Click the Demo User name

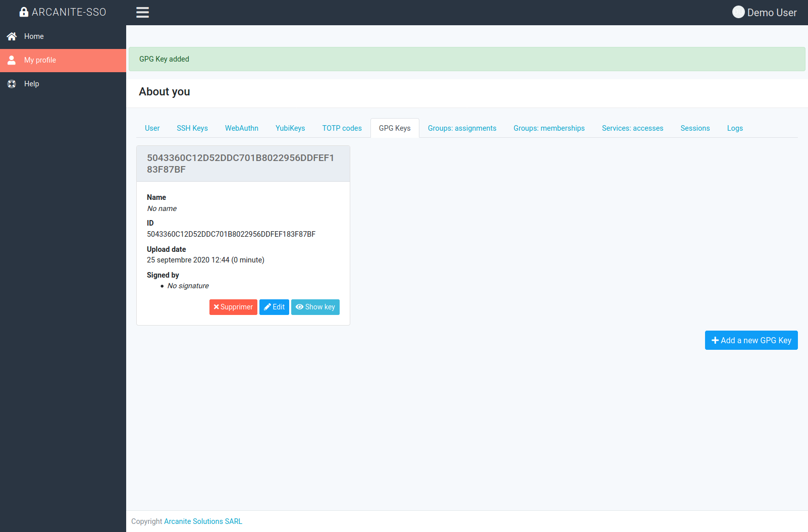coord(772,13)
